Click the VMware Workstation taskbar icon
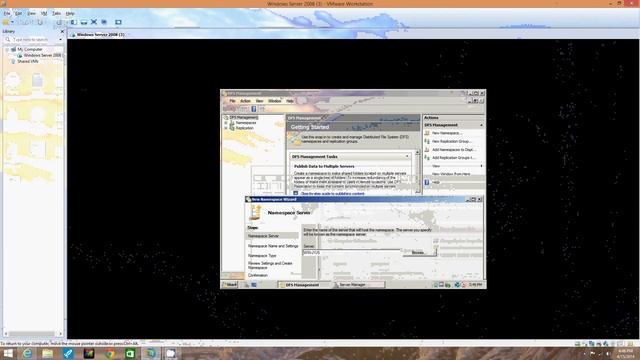Viewport: 640px width, 360px height. coord(150,353)
